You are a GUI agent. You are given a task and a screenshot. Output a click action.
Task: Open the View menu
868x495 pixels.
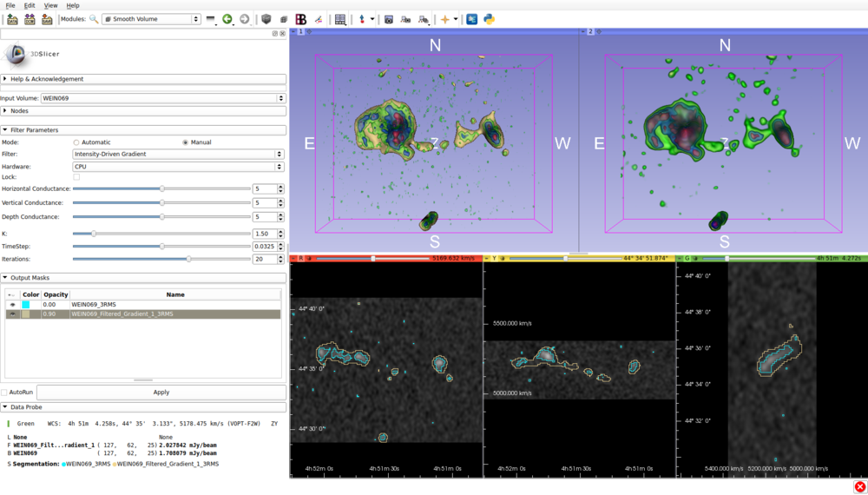tap(51, 5)
